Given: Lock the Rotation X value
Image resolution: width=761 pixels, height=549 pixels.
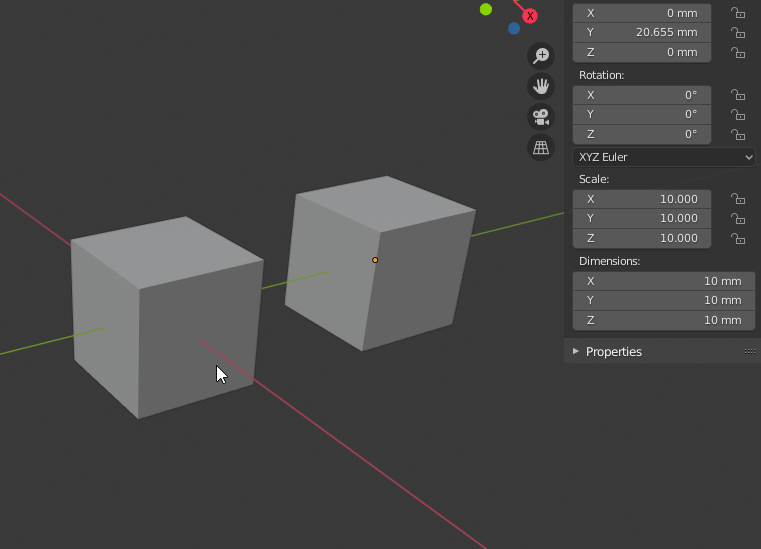Looking at the screenshot, I should pyautogui.click(x=738, y=95).
